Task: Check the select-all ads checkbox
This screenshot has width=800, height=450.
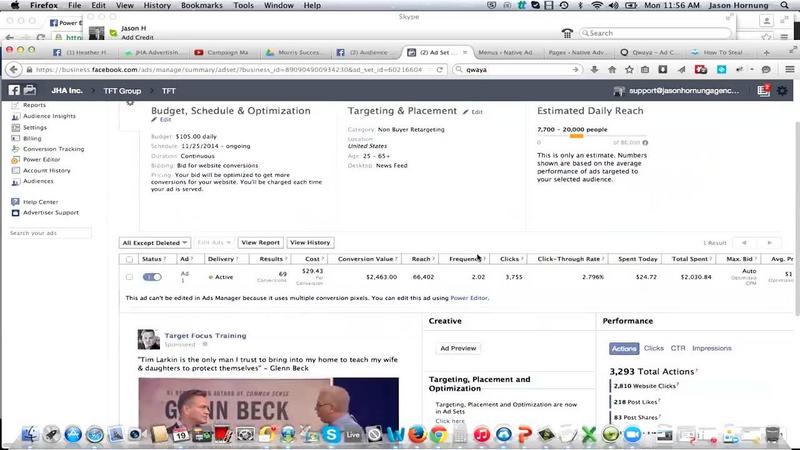Action: (x=129, y=259)
